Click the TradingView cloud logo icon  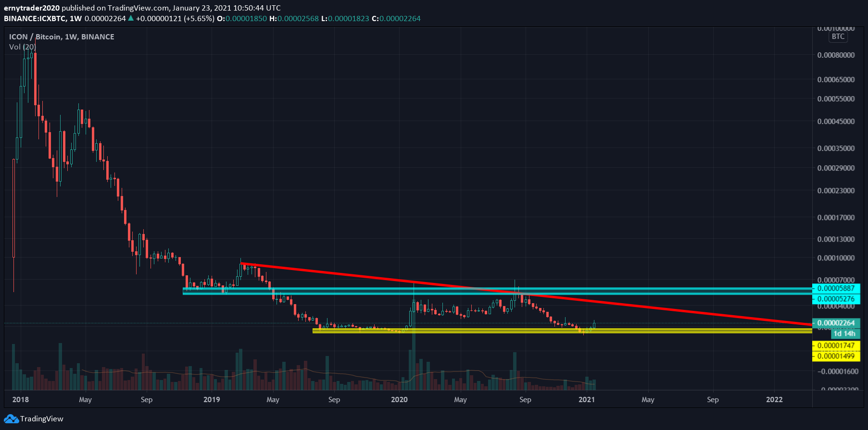pyautogui.click(x=11, y=419)
